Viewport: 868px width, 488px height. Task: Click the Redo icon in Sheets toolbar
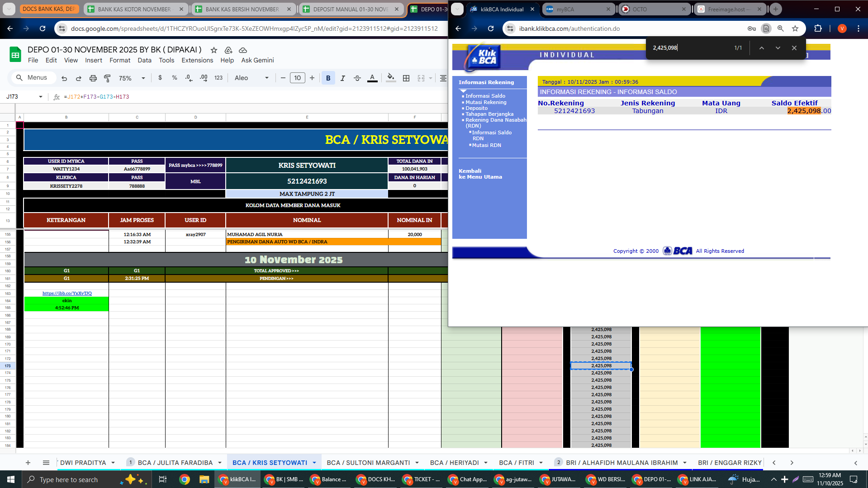pos(79,78)
